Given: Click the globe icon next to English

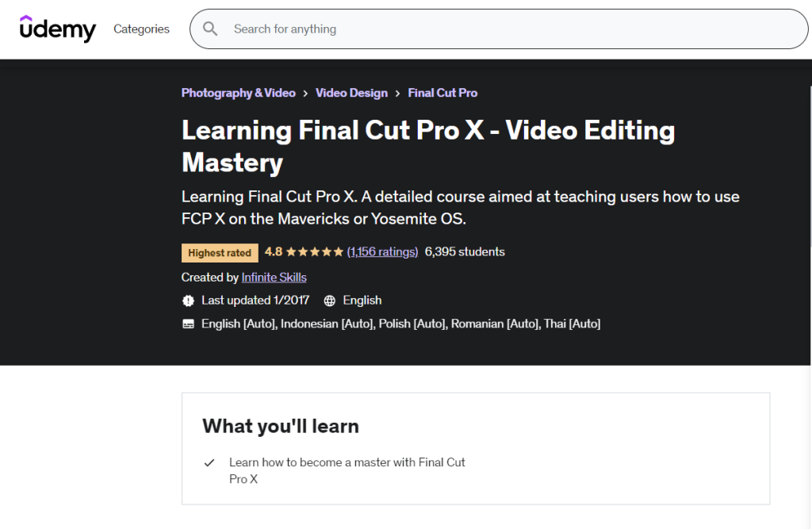Looking at the screenshot, I should point(330,301).
